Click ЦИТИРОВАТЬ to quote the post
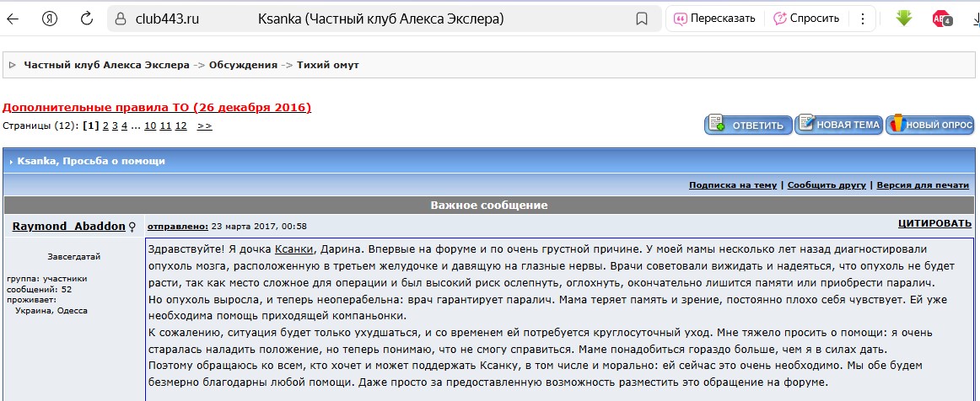The width and height of the screenshot is (980, 401). [x=934, y=223]
